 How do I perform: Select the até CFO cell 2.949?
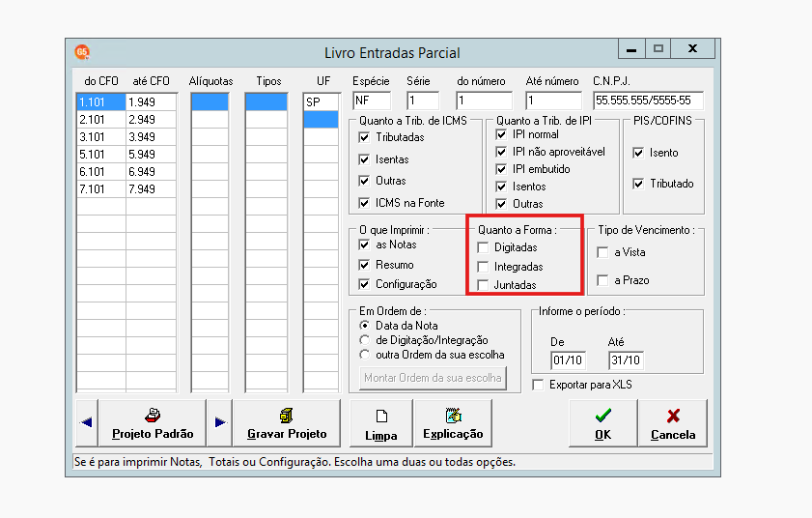pos(152,120)
